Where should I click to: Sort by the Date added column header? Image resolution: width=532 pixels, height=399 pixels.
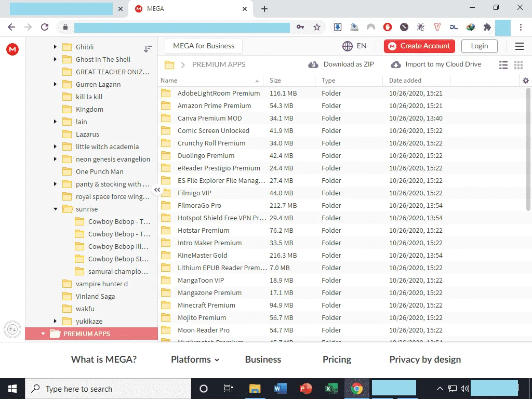(x=405, y=81)
